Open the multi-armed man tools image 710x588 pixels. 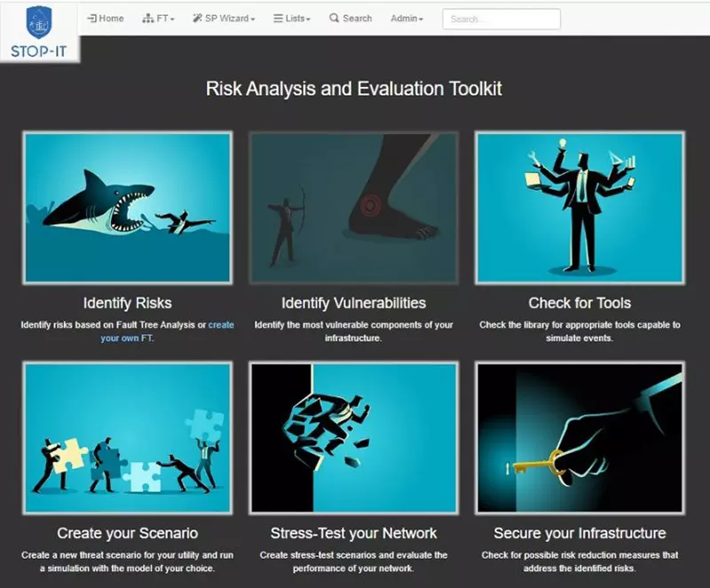[x=580, y=208]
